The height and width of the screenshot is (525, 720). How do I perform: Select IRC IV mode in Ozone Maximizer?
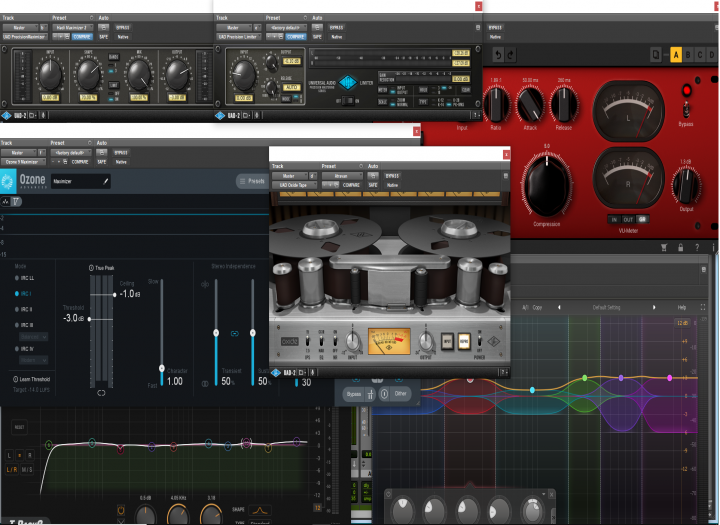pos(24,349)
